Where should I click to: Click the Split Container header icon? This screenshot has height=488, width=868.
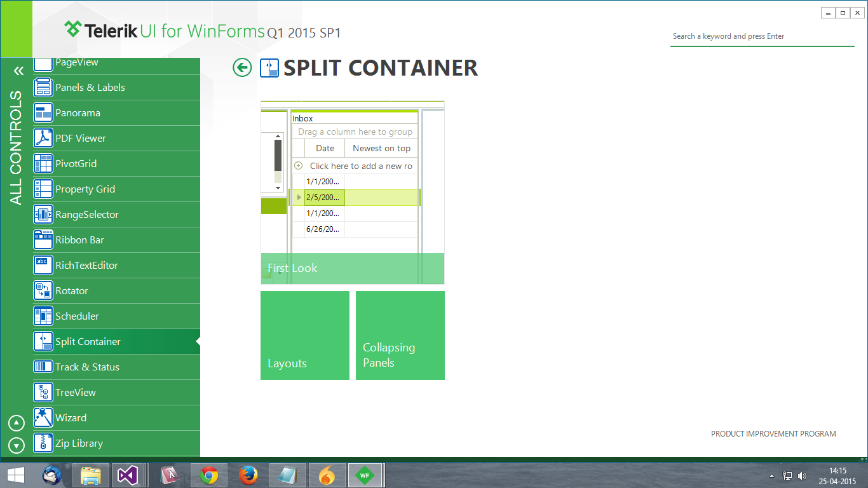pyautogui.click(x=269, y=68)
